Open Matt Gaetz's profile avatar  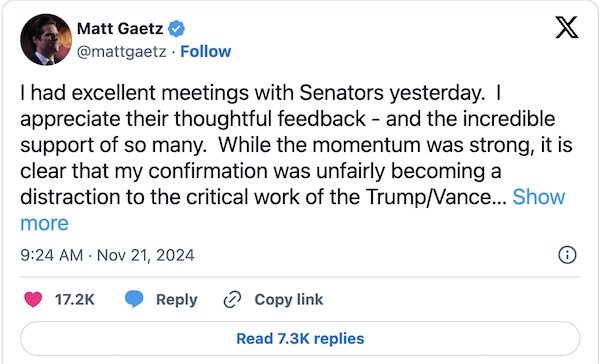coord(46,40)
